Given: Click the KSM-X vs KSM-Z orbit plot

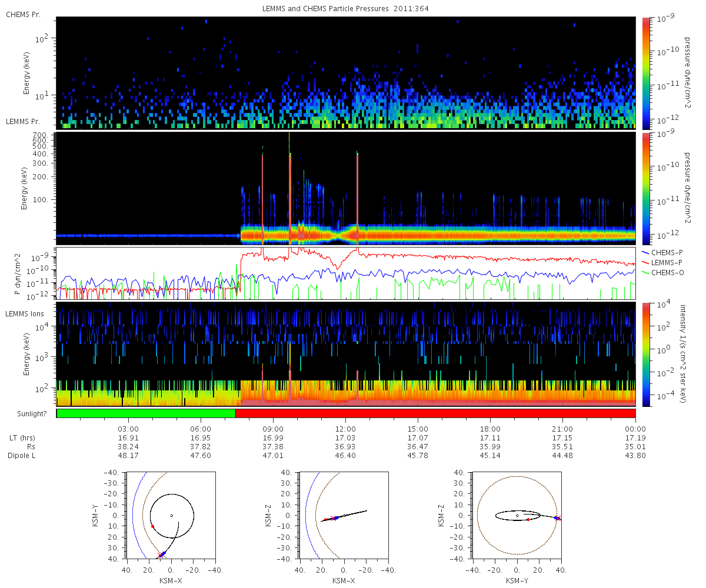Looking at the screenshot, I should tap(344, 515).
